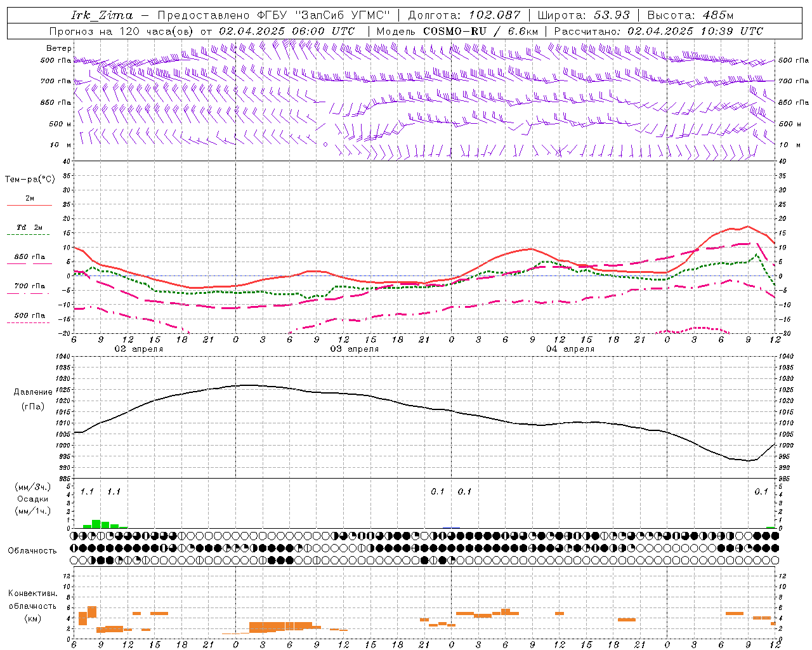Click the 'Давление' pressure panel label
812x650 pixels.
(33, 392)
